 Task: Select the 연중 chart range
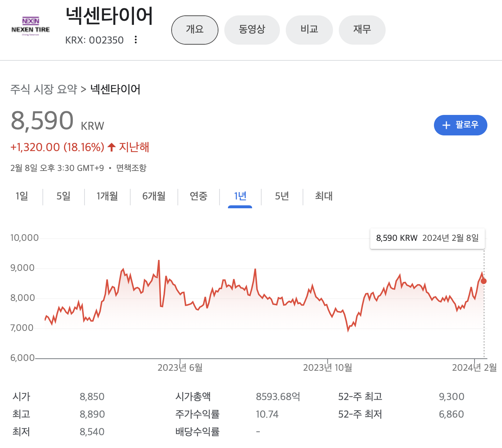point(198,196)
